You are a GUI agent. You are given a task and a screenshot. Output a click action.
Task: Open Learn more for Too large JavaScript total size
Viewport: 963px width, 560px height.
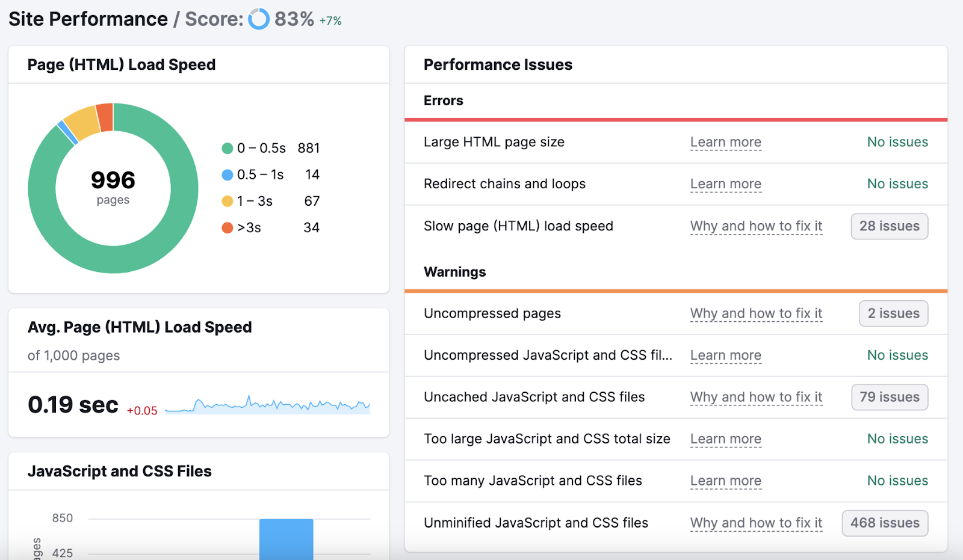tap(725, 439)
